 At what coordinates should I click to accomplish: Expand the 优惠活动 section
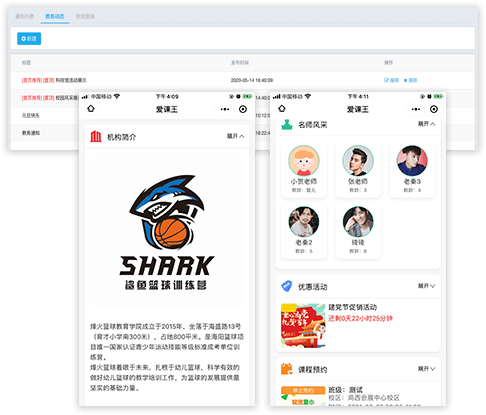426,286
